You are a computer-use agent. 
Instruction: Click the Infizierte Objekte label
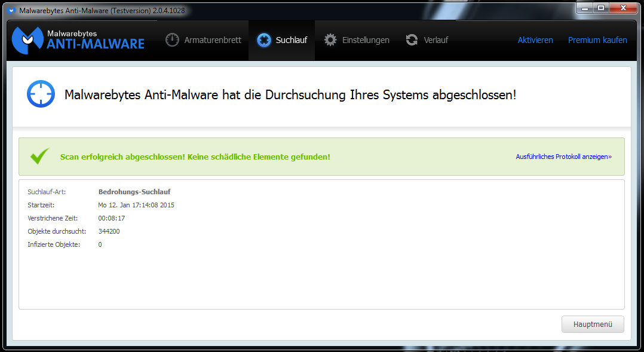(x=53, y=244)
